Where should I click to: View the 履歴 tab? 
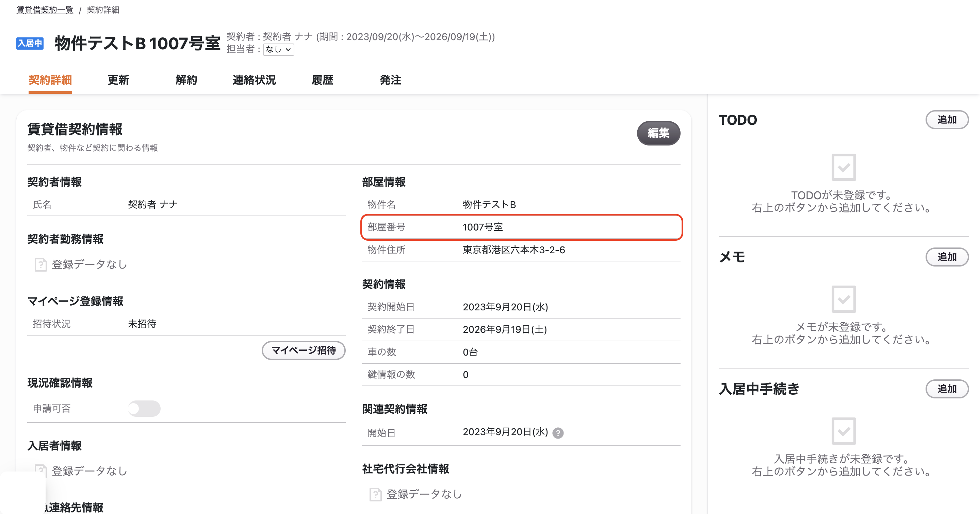[x=323, y=80]
